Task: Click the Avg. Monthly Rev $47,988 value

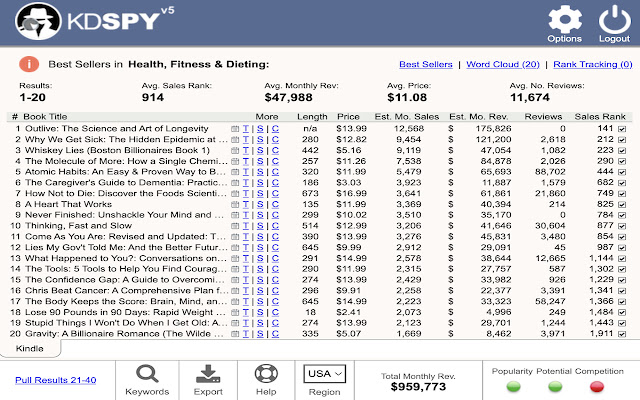Action: point(288,98)
